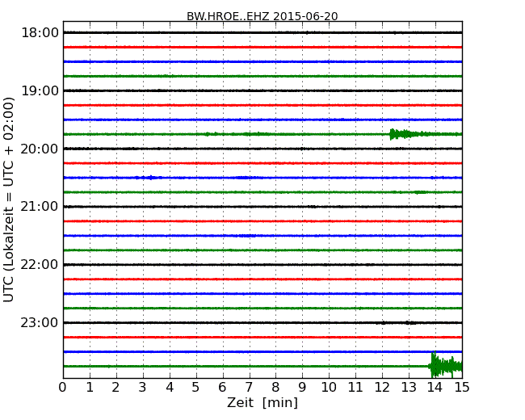
Task: Click the 23:00 time label
Action: tap(40, 322)
